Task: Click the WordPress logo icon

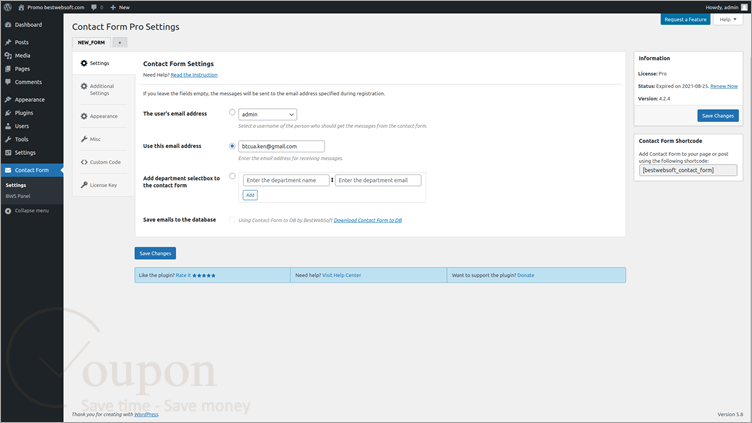Action: pyautogui.click(x=8, y=7)
